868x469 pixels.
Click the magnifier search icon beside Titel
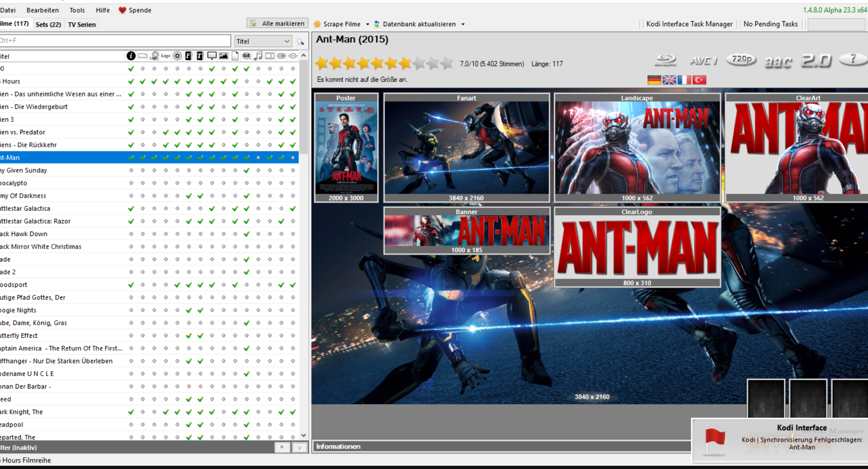click(x=300, y=42)
